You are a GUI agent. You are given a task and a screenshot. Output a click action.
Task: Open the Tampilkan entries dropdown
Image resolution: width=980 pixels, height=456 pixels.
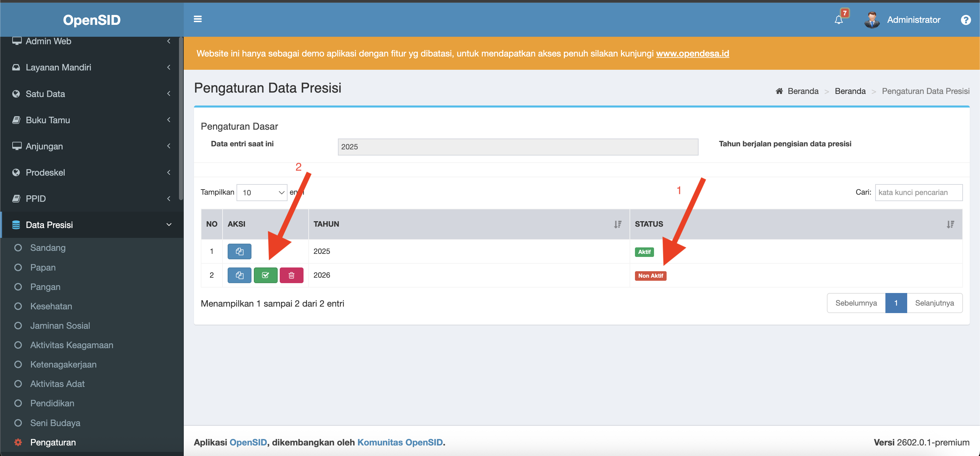click(x=262, y=193)
